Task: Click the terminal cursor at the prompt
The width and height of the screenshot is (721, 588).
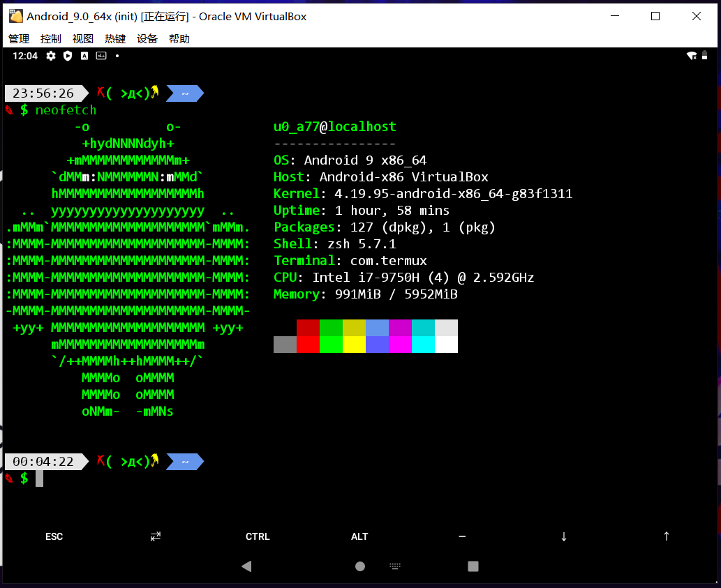Action: pos(40,478)
